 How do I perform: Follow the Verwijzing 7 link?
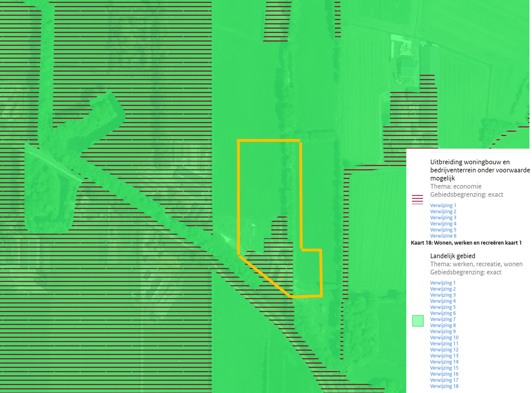[x=443, y=319]
